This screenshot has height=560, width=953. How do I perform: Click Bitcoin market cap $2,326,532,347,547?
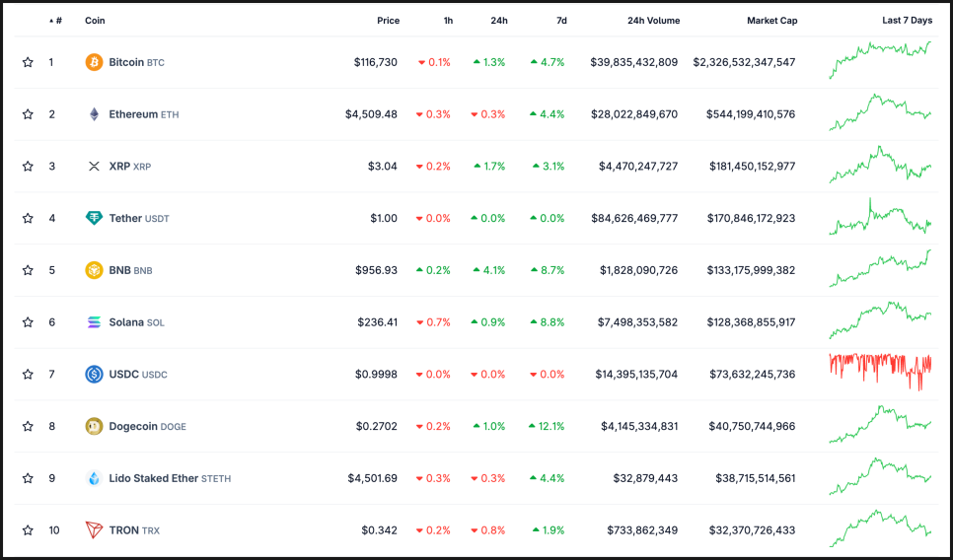coord(744,62)
